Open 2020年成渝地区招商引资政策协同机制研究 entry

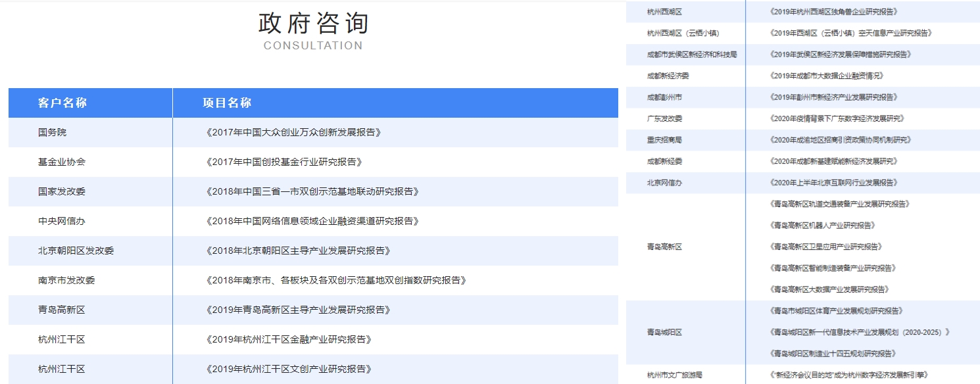point(840,140)
